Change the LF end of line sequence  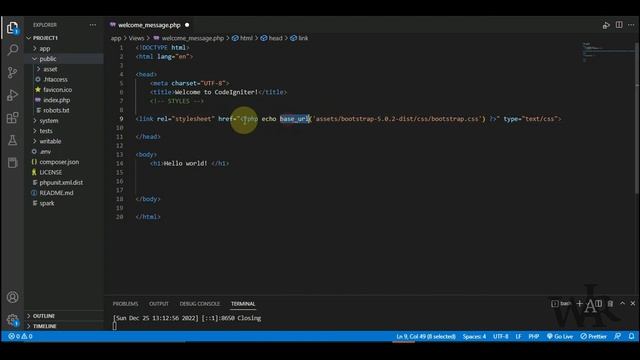click(518, 336)
